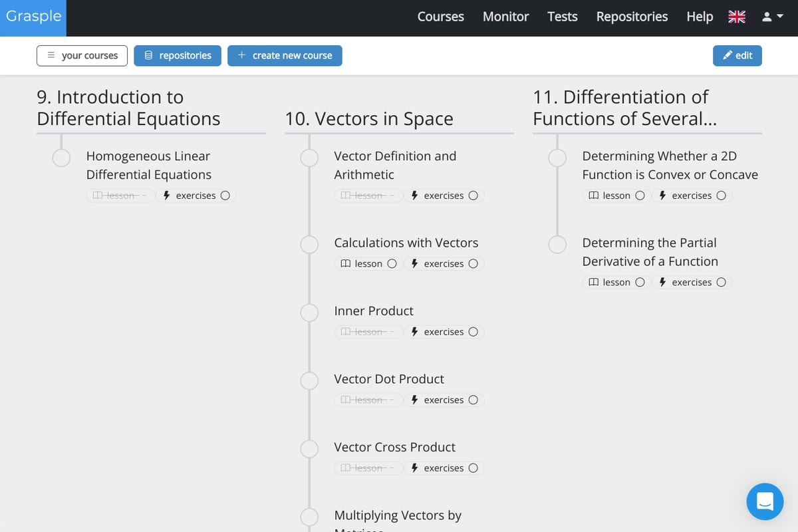
Task: Expand the Vector Dot Product subject
Action: pyautogui.click(x=389, y=379)
